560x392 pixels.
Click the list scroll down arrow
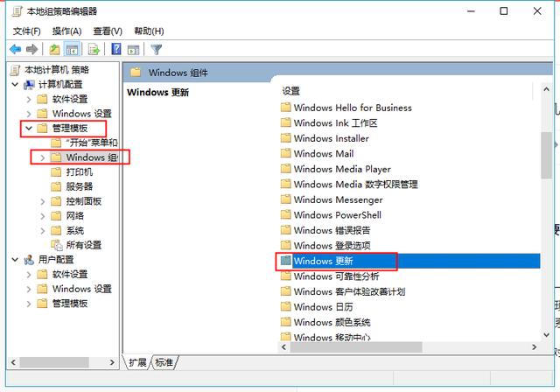tap(546, 335)
